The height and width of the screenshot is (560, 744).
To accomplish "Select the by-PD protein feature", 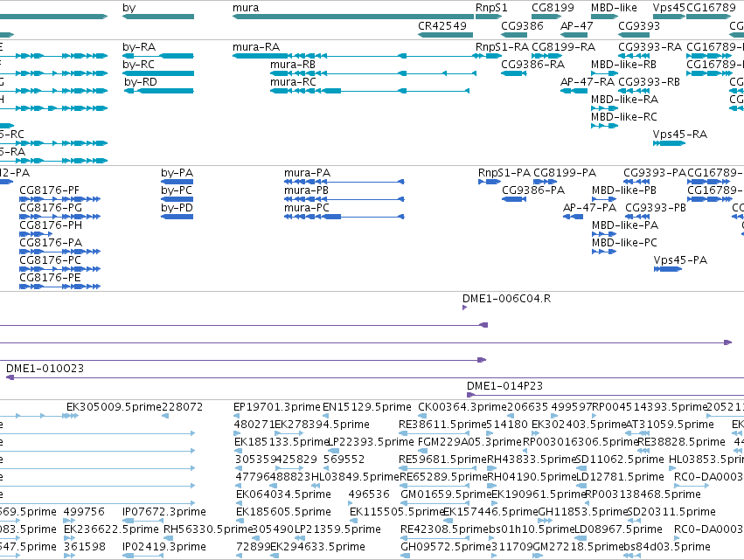I will pos(177,217).
